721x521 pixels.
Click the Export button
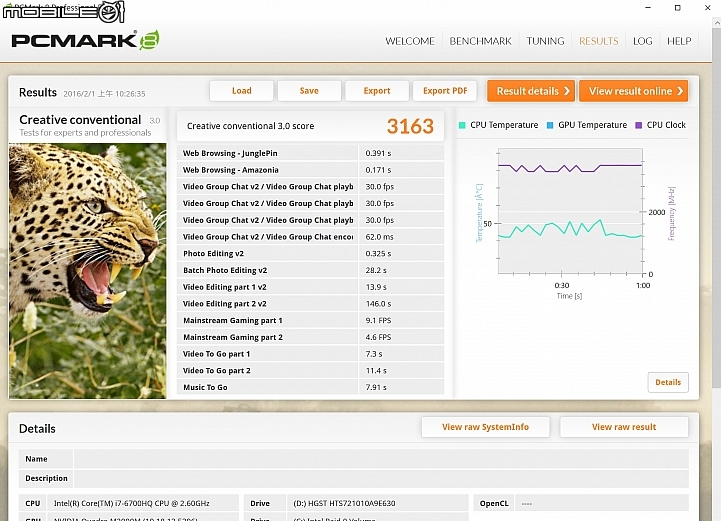click(x=377, y=91)
